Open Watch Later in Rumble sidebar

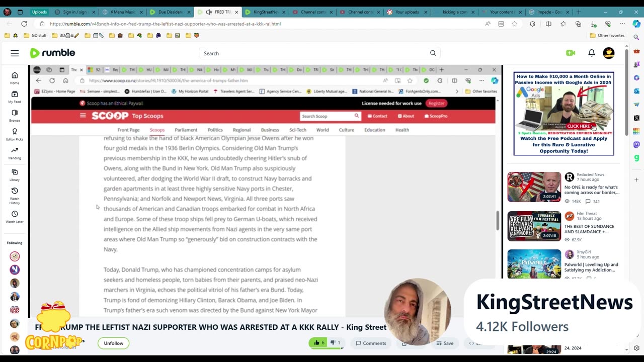coord(15,217)
